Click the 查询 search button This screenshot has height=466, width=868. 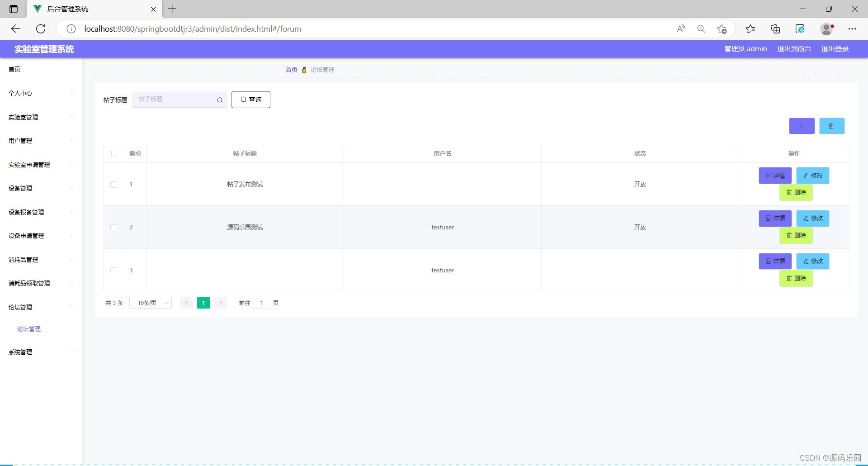[x=250, y=100]
